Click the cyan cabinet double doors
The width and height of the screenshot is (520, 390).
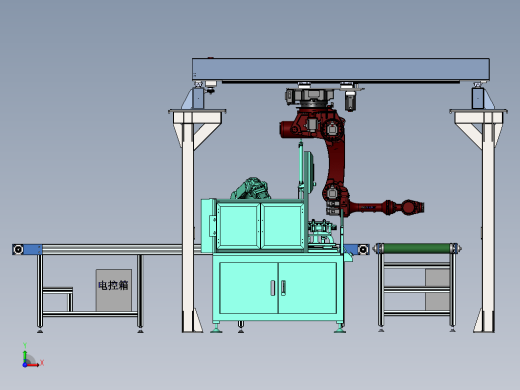278,288
